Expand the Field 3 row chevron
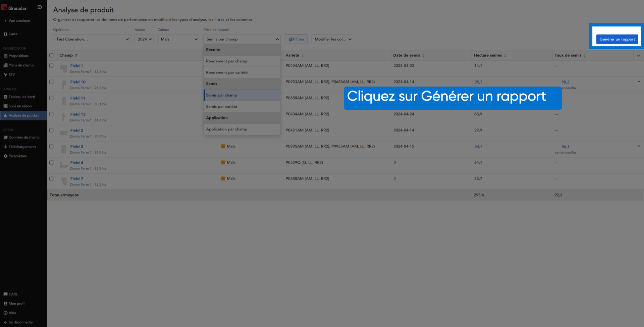This screenshot has width=644, height=327. (639, 146)
